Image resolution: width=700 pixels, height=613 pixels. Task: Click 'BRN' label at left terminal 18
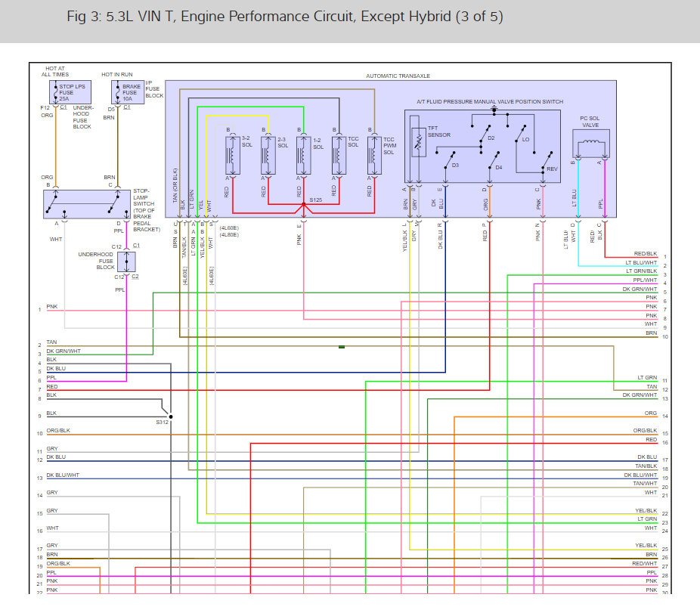pos(52,555)
